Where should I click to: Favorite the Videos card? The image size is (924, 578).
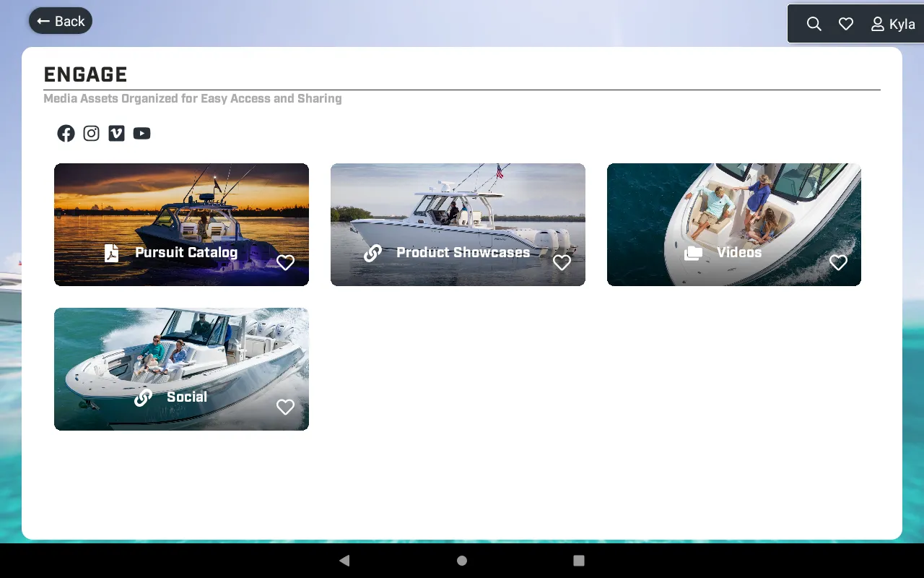click(x=838, y=262)
